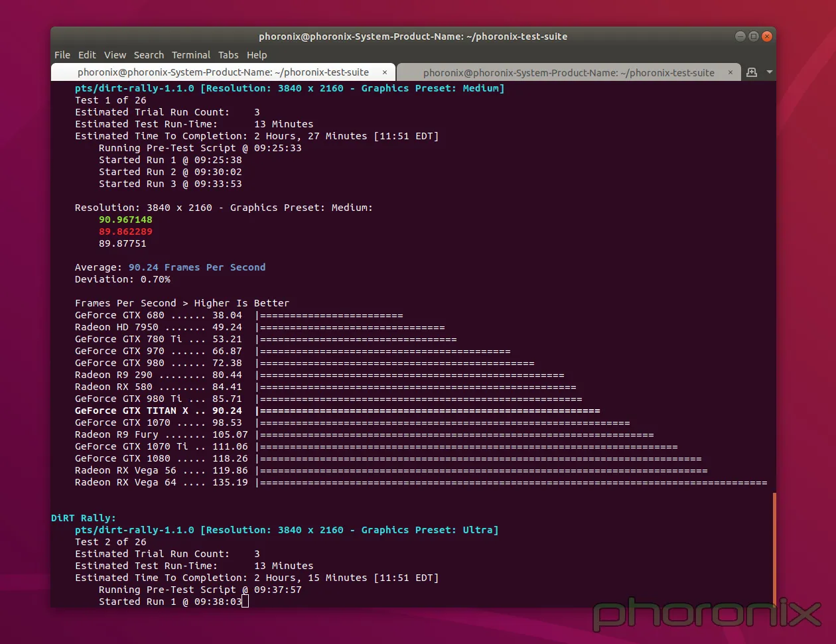Click the bold GeForce GTX TITAN X row
The image size is (836, 644).
click(x=337, y=411)
